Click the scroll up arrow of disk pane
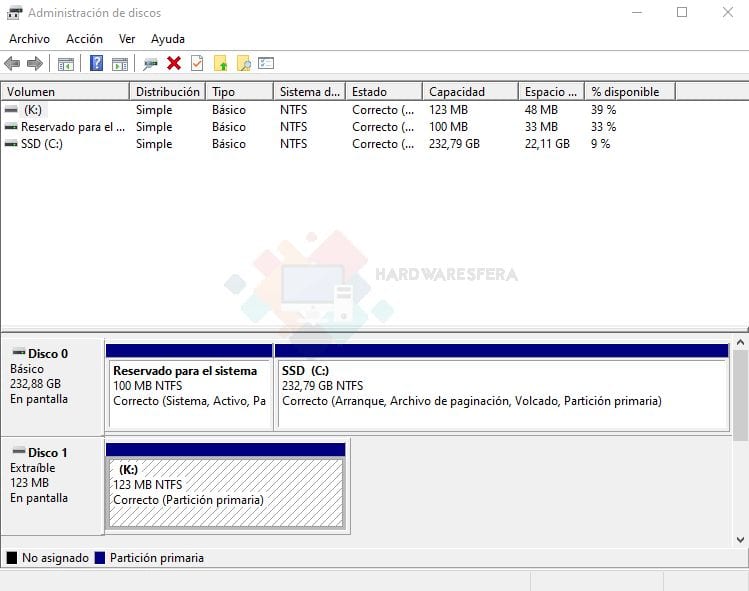Image resolution: width=749 pixels, height=591 pixels. (740, 342)
